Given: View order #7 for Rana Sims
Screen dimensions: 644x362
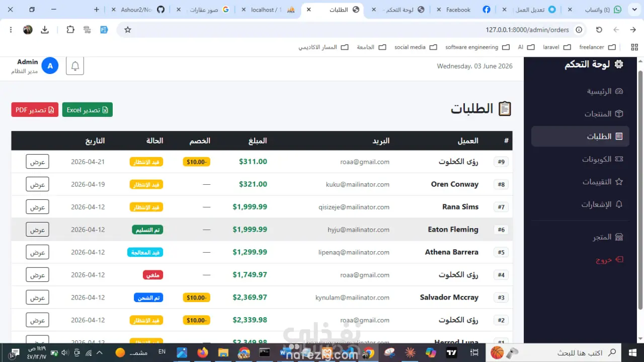Looking at the screenshot, I should point(38,207).
